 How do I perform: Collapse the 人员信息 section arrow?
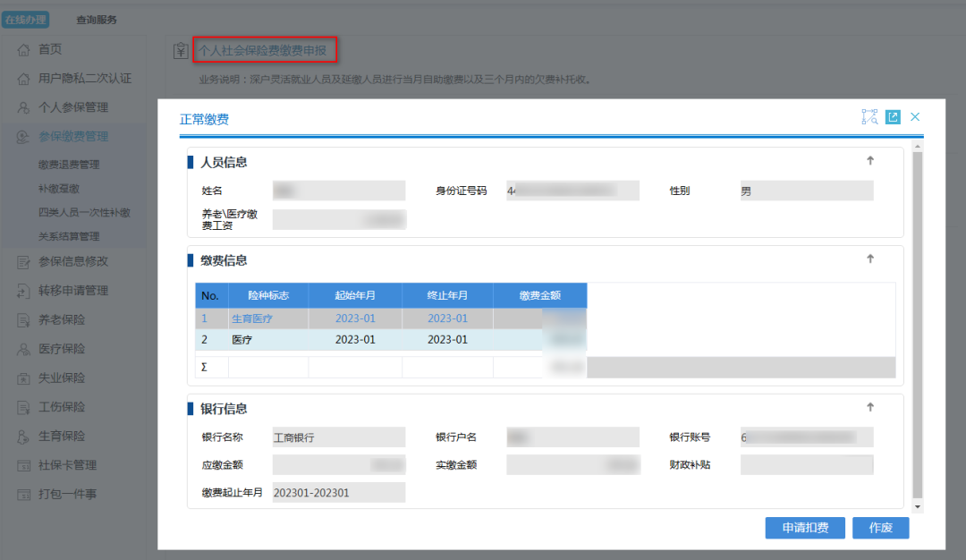coord(870,161)
